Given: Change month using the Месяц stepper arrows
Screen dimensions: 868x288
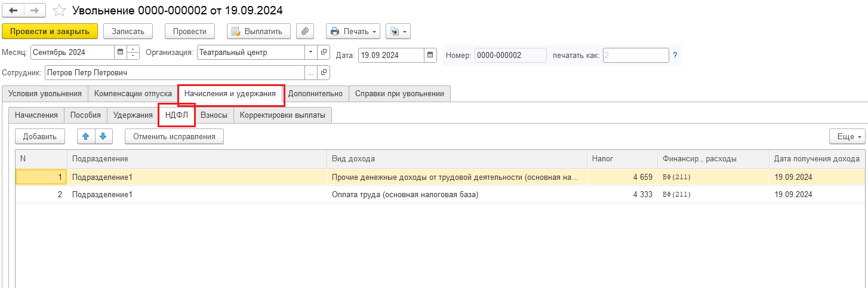Looking at the screenshot, I should [133, 53].
